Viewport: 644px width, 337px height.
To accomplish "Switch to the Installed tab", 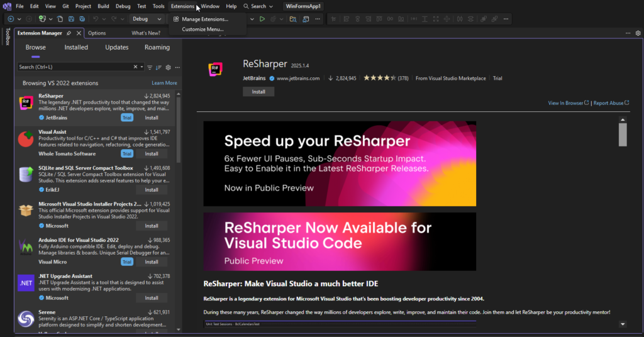I will pos(76,48).
